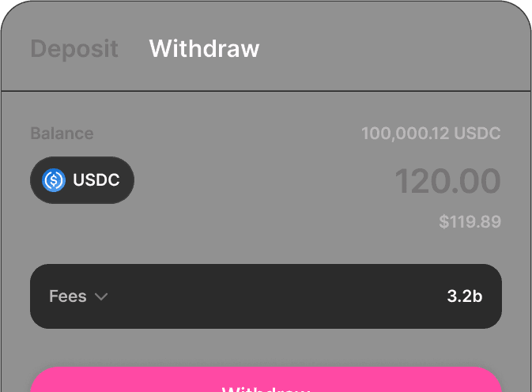
Task: Click the Fees label text
Action: (68, 296)
